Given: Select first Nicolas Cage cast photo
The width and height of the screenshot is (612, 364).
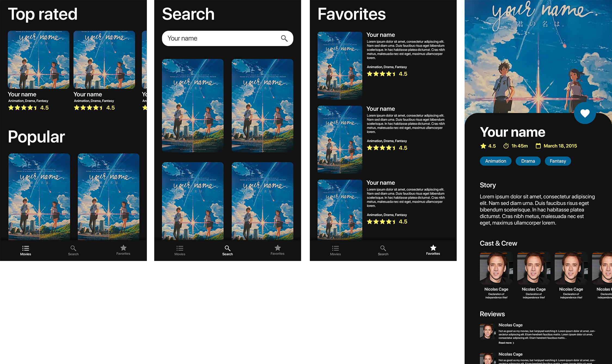Looking at the screenshot, I should click(496, 268).
